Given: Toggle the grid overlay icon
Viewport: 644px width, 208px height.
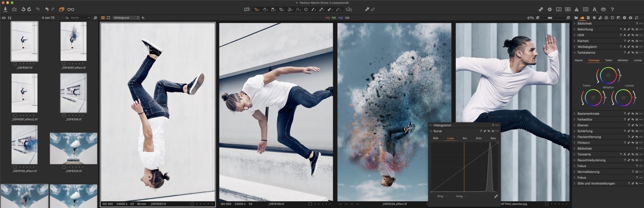Looking at the screenshot, I should point(586,9).
